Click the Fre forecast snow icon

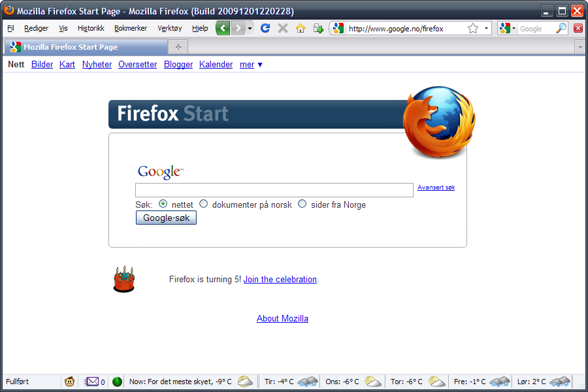click(x=500, y=382)
